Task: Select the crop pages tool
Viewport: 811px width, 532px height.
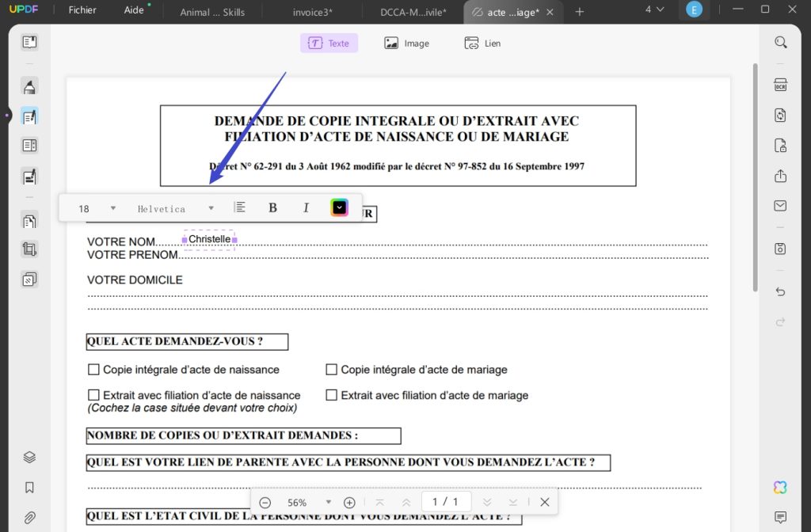Action: coord(29,249)
